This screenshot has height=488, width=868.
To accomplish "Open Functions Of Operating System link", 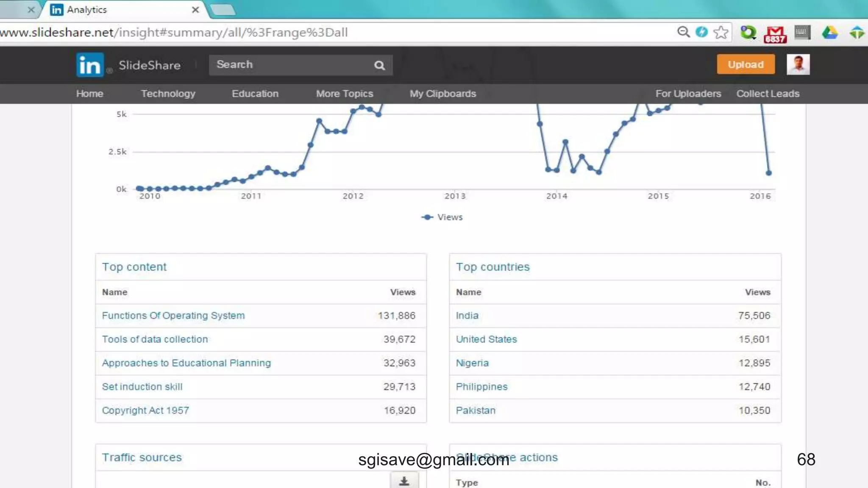I will (173, 316).
